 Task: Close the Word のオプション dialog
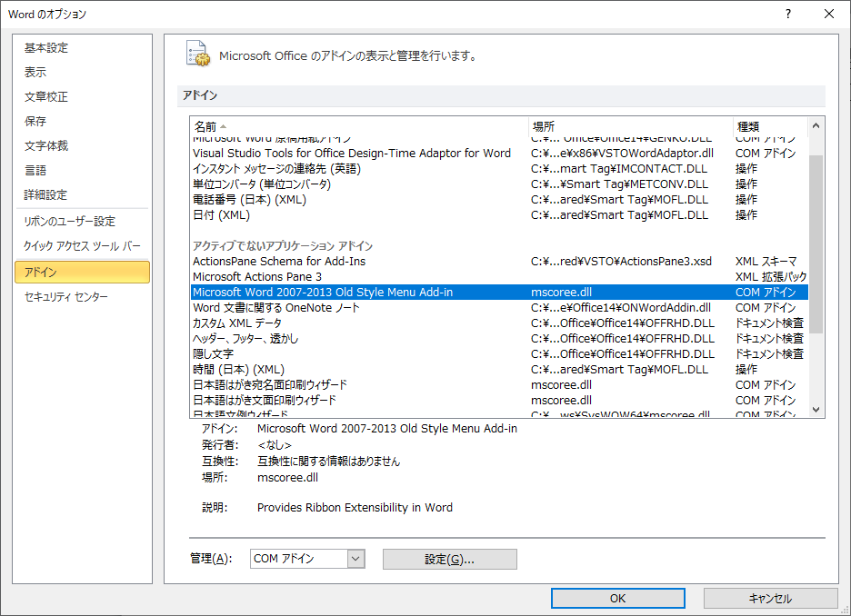(x=829, y=15)
